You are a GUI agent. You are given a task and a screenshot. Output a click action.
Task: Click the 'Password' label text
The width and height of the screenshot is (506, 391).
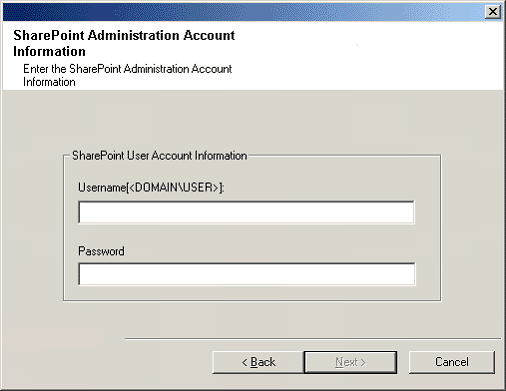coord(101,251)
